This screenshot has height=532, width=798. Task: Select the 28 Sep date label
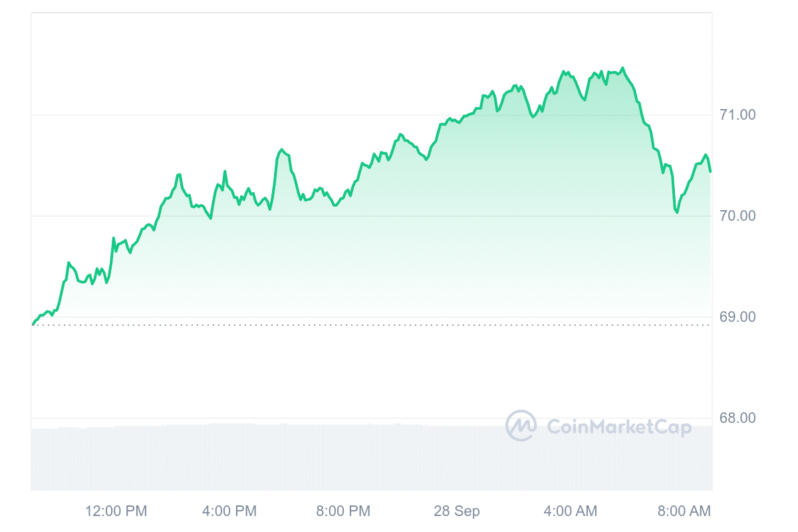point(457,511)
